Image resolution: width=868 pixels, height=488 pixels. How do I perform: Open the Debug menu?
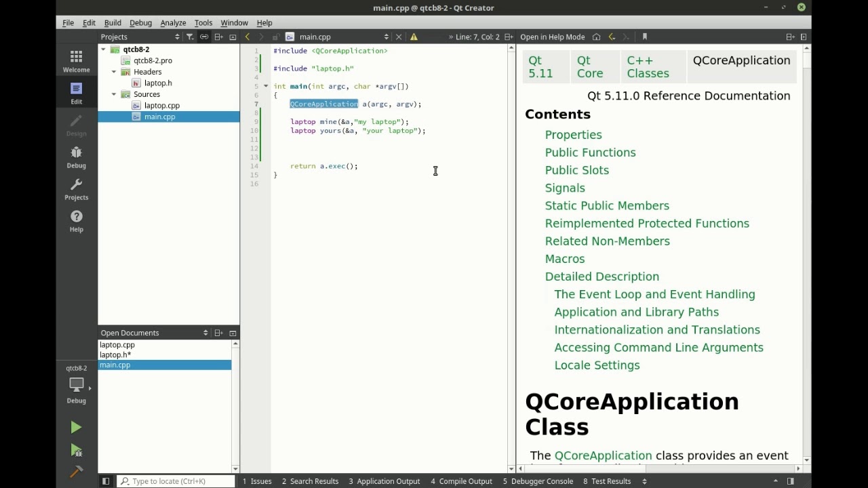click(140, 22)
